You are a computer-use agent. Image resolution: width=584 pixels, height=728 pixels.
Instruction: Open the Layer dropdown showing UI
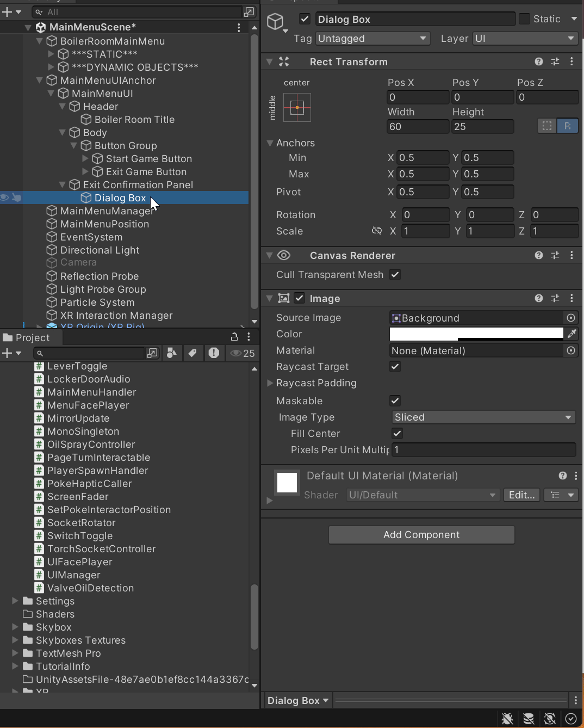click(525, 39)
